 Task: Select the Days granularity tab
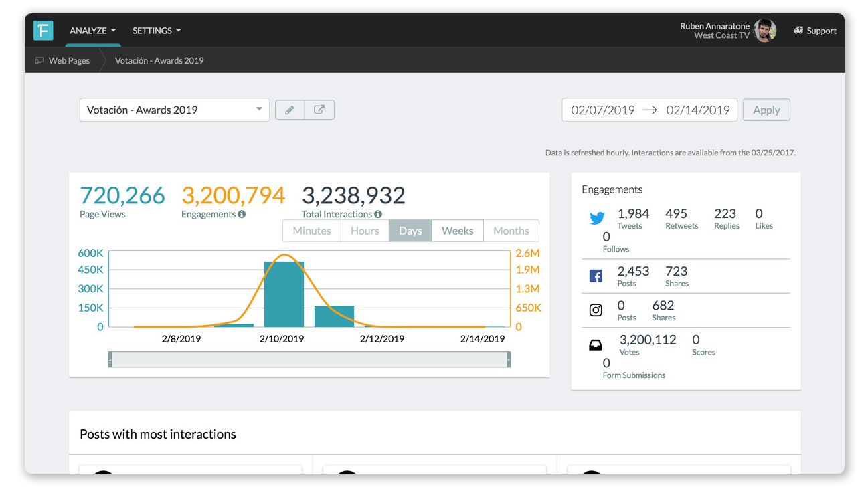410,231
